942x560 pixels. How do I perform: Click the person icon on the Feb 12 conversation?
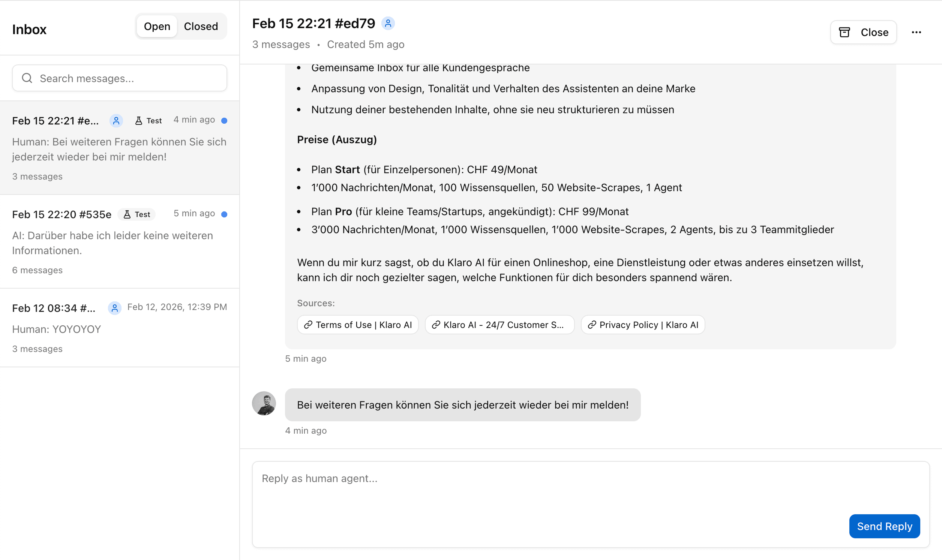[115, 308]
